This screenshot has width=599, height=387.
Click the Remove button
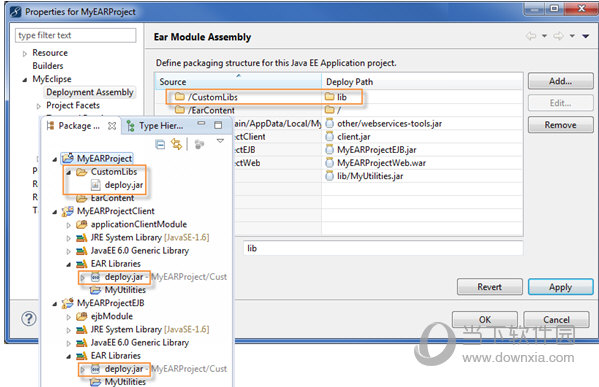point(560,125)
